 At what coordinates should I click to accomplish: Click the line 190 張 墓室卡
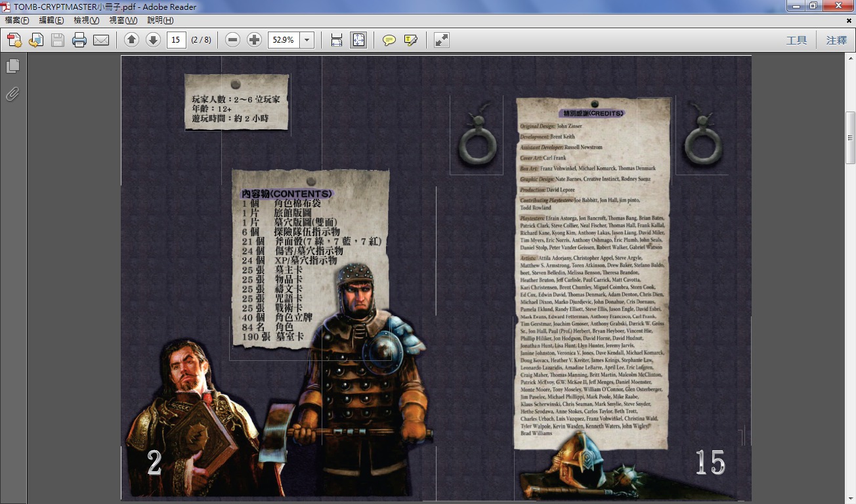[x=273, y=336]
